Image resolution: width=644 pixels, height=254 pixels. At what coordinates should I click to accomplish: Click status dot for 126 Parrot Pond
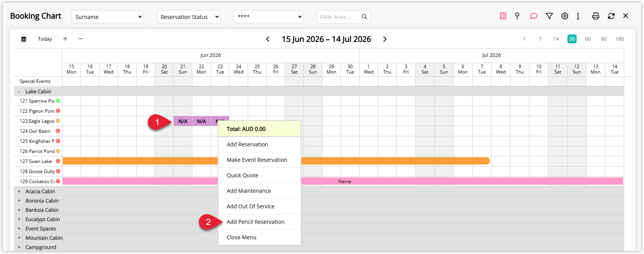coord(58,151)
